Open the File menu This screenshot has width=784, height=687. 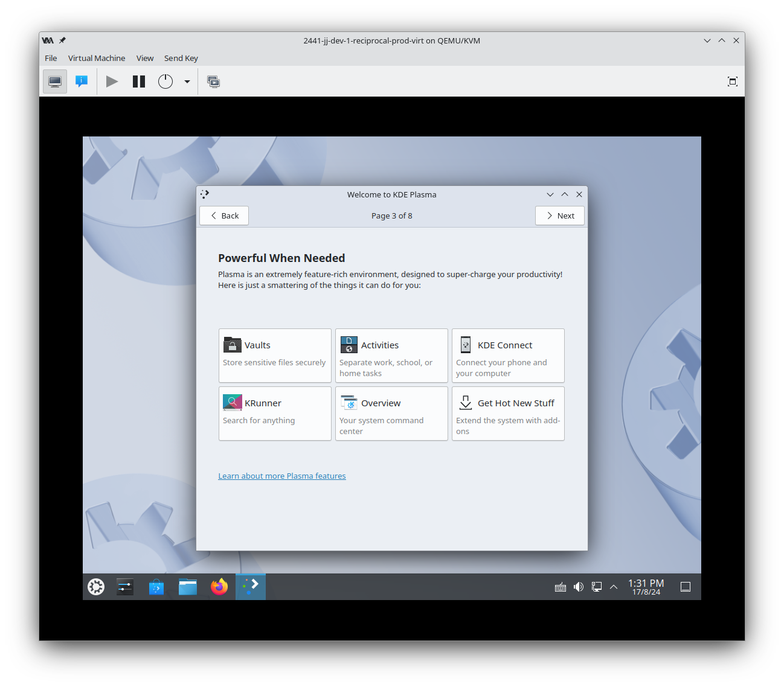(x=51, y=58)
